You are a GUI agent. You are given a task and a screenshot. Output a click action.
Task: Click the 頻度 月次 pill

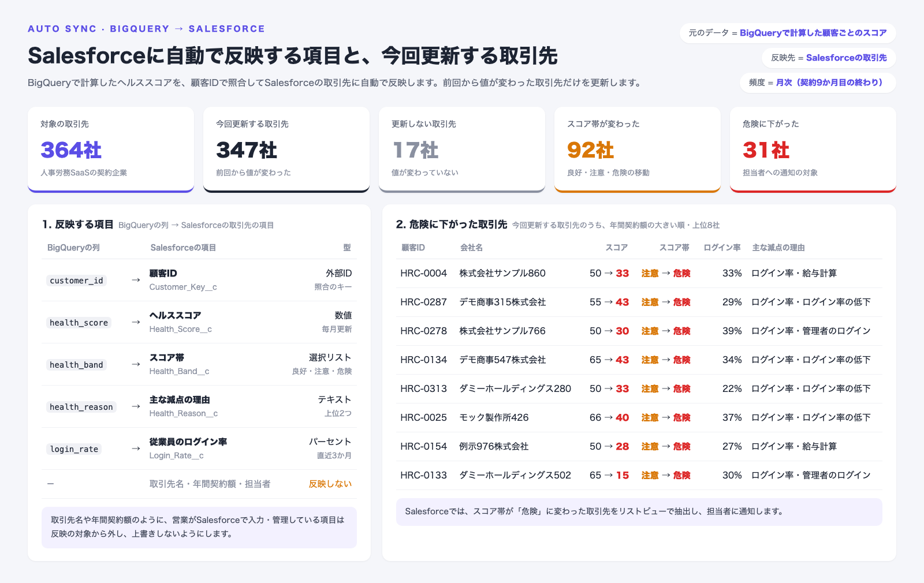pos(818,83)
